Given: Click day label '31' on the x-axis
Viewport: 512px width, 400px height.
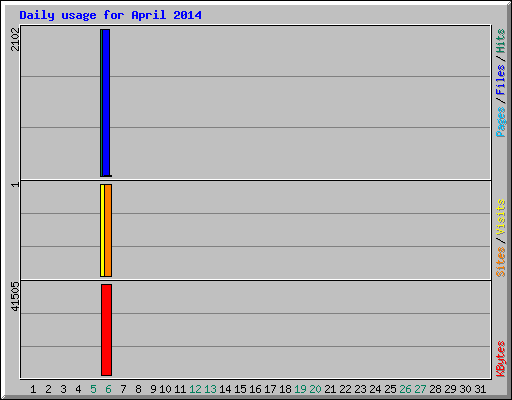Looking at the screenshot, I should 480,389.
